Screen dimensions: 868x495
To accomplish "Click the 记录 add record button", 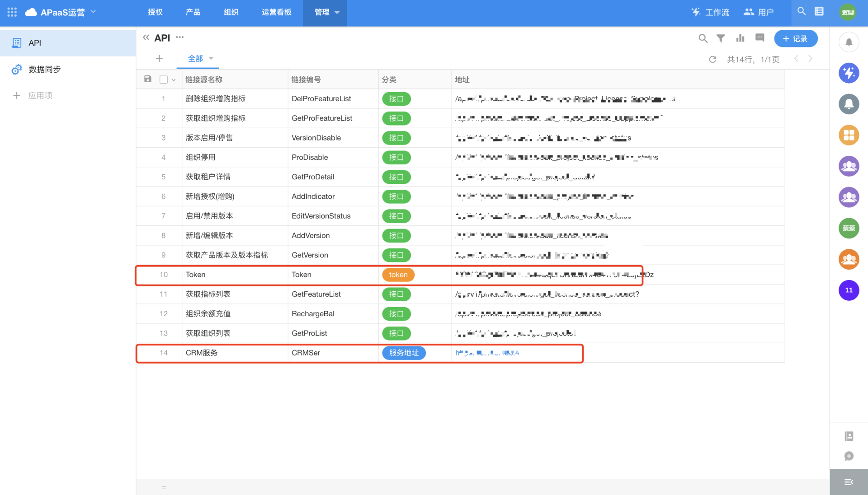I will [795, 38].
